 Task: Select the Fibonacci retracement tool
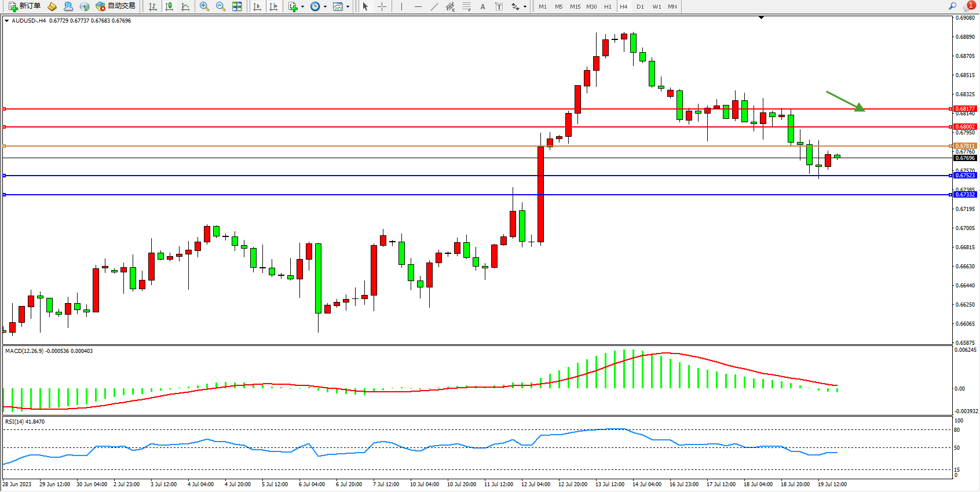(467, 6)
